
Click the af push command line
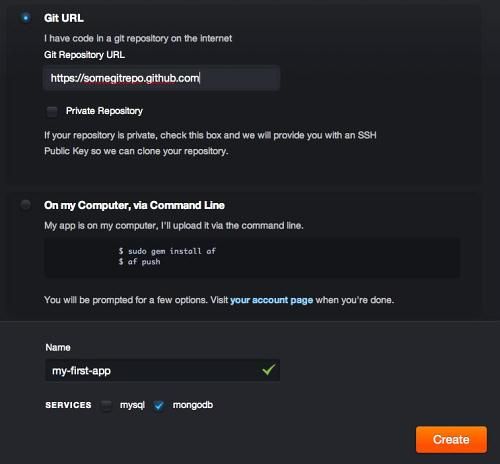click(x=139, y=262)
